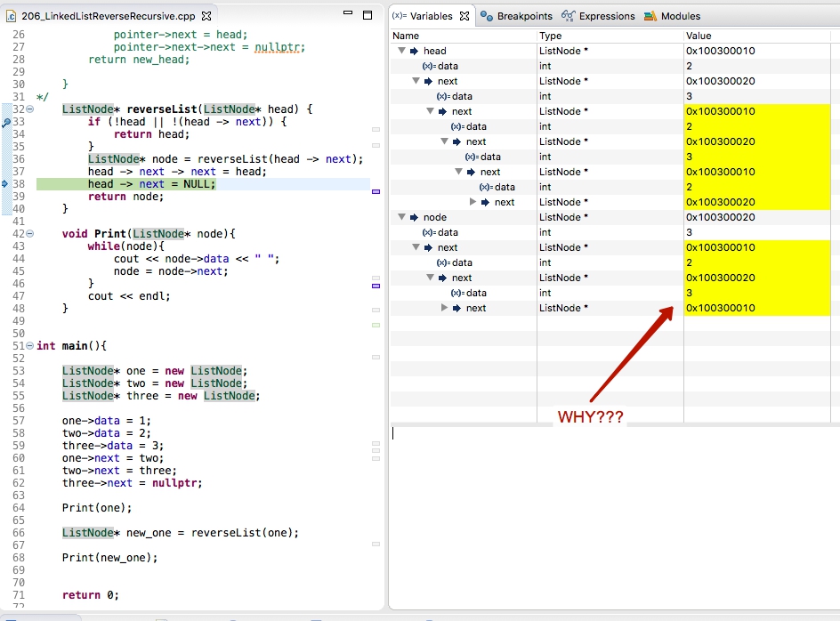Click the pointer arrow icon beside 'node' variable

pyautogui.click(x=415, y=216)
